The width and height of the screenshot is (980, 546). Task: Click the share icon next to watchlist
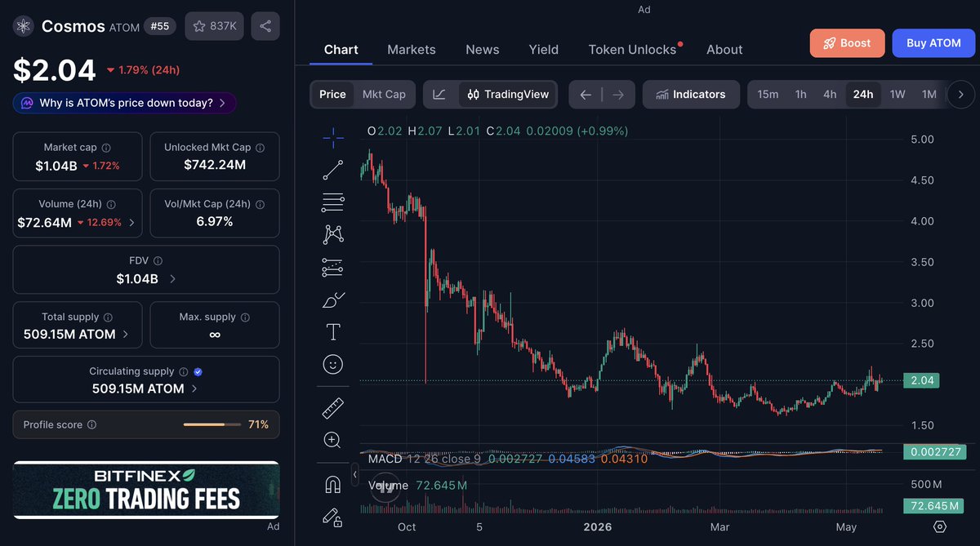[x=265, y=26]
